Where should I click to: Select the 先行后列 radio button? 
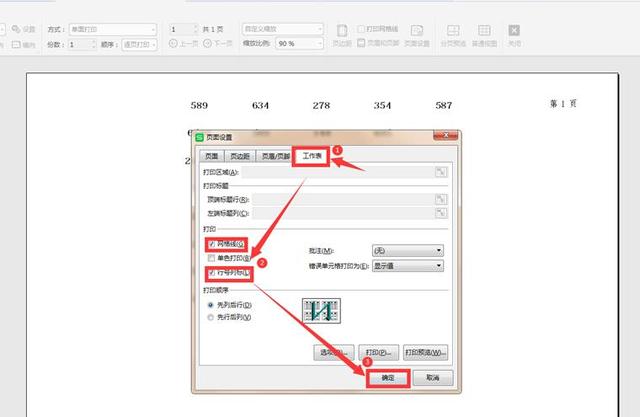[x=211, y=317]
